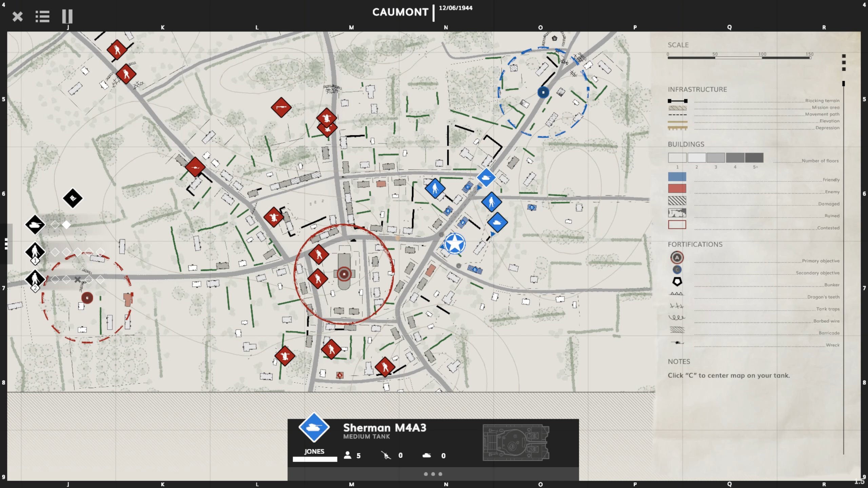
Task: Click the blue Friendly swatch in the legend
Action: (x=677, y=177)
